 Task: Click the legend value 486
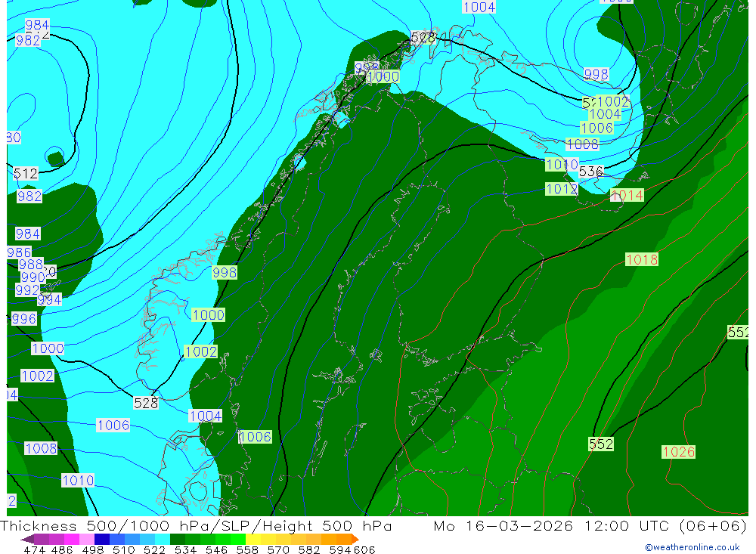click(62, 549)
